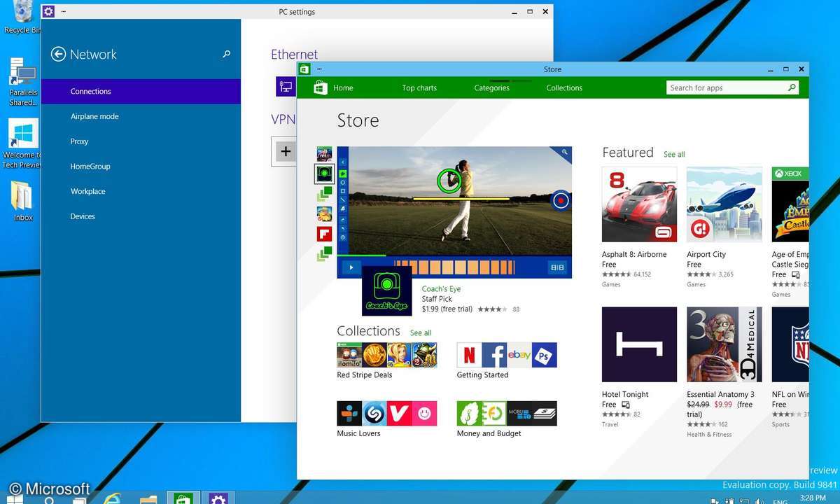
Task: Select FIFA thumbnail in spotlight list
Action: (x=324, y=153)
